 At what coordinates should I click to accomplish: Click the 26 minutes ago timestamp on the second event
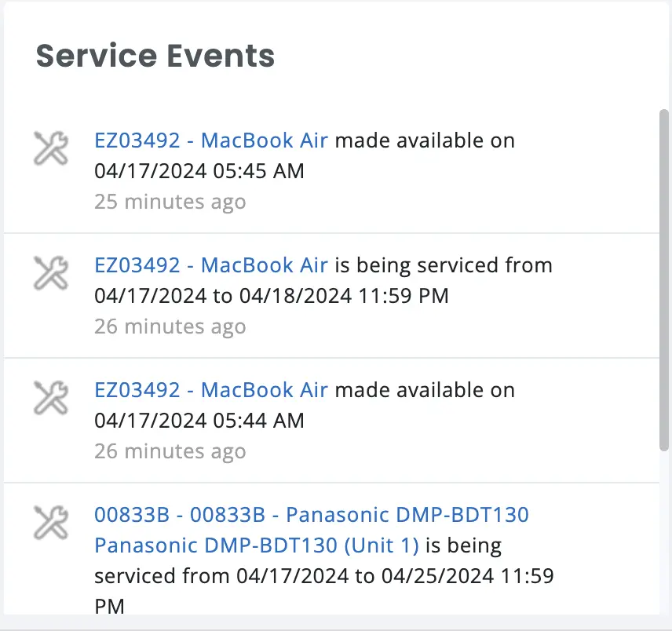click(170, 326)
